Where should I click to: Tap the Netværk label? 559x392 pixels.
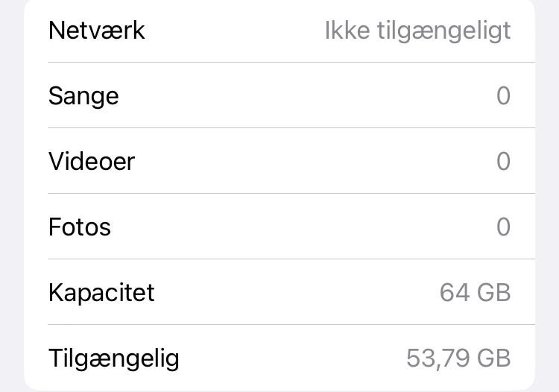(96, 31)
